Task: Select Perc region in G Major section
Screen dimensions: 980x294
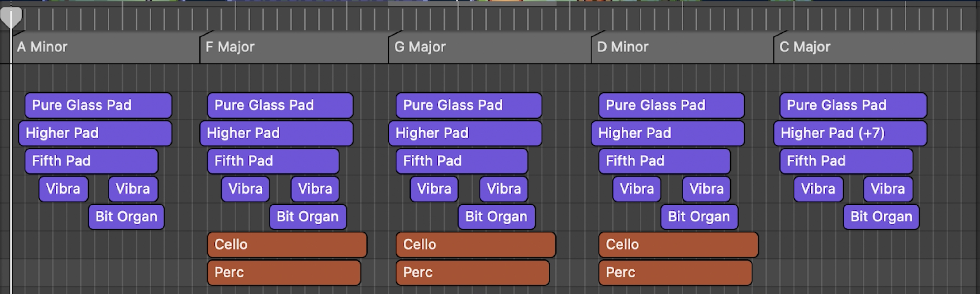Action: [473, 273]
